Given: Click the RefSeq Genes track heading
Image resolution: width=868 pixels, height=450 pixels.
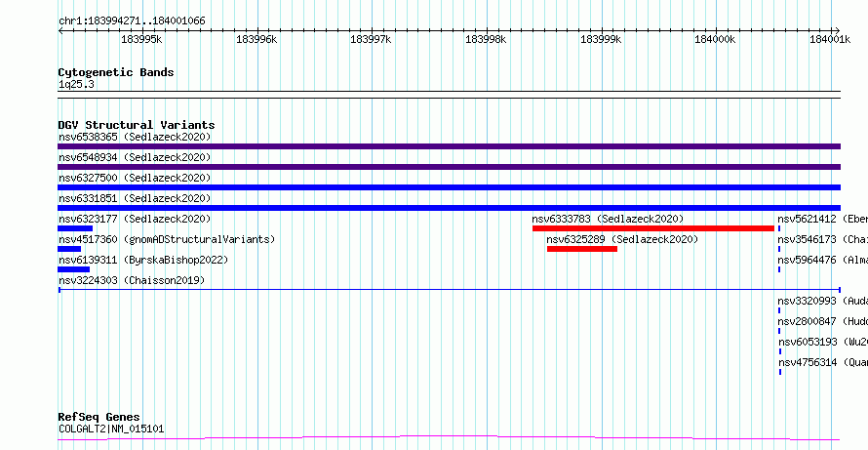Looking at the screenshot, I should (99, 417).
